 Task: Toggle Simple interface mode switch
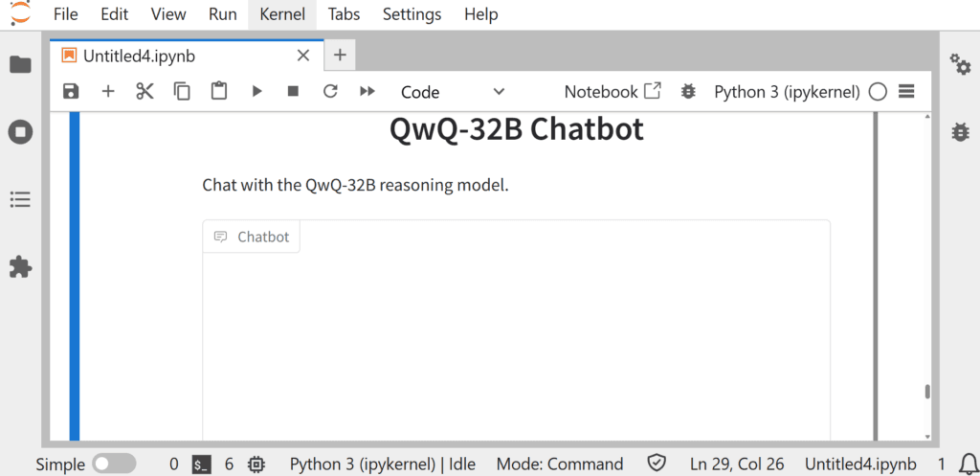(x=114, y=464)
